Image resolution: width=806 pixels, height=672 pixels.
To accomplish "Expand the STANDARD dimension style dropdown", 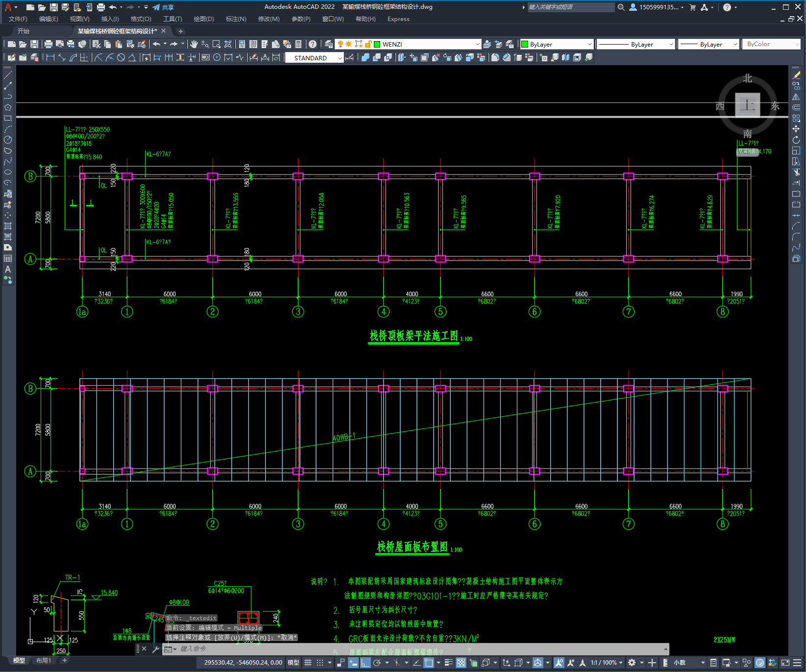I will pos(340,58).
